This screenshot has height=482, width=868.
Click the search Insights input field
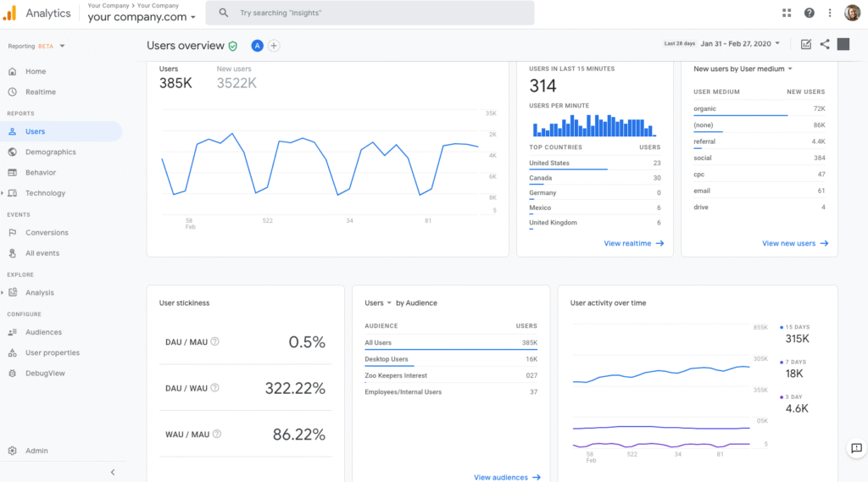[x=370, y=13]
